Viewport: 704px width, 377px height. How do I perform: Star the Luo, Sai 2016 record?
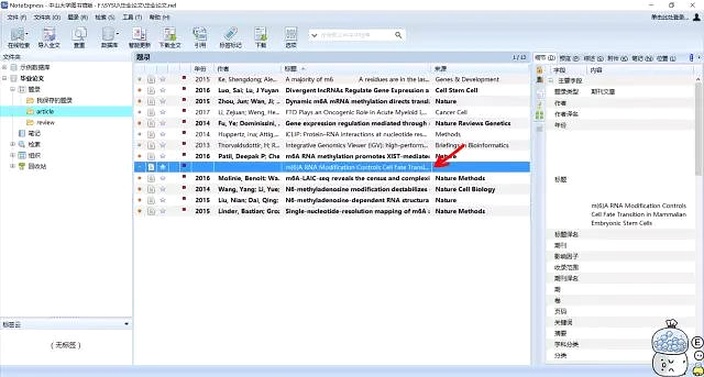coord(163,90)
